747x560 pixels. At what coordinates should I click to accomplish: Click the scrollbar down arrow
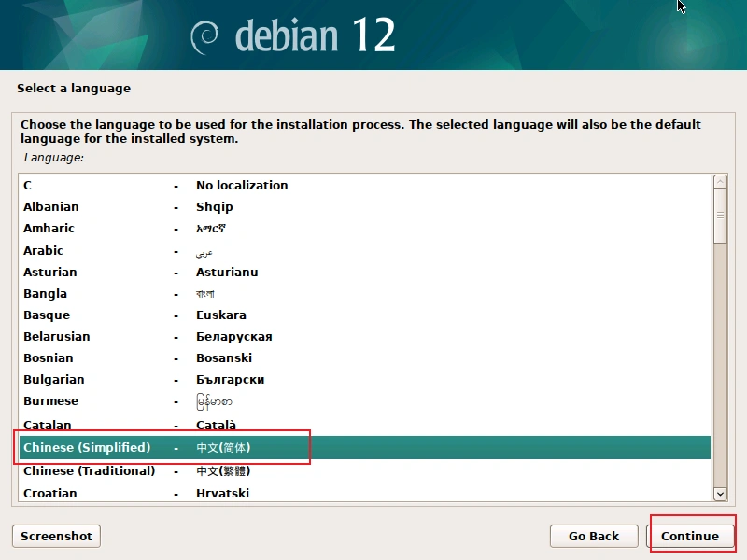click(x=720, y=495)
